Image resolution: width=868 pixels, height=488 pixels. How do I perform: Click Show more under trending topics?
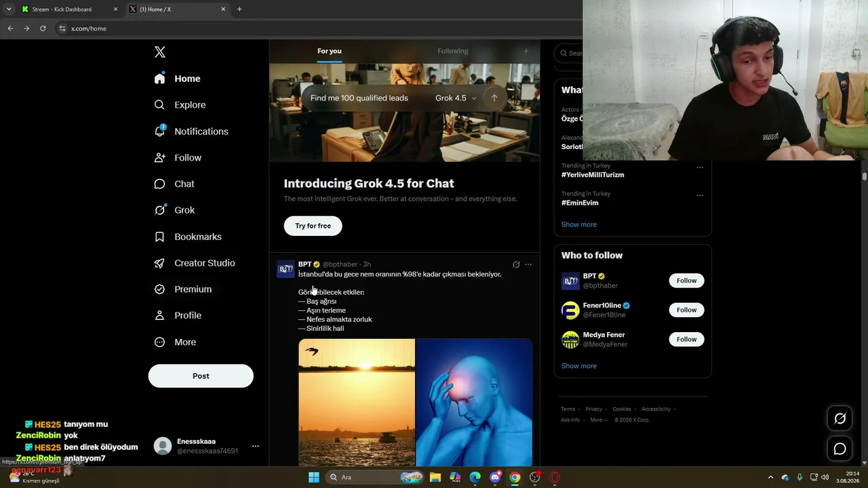[579, 224]
